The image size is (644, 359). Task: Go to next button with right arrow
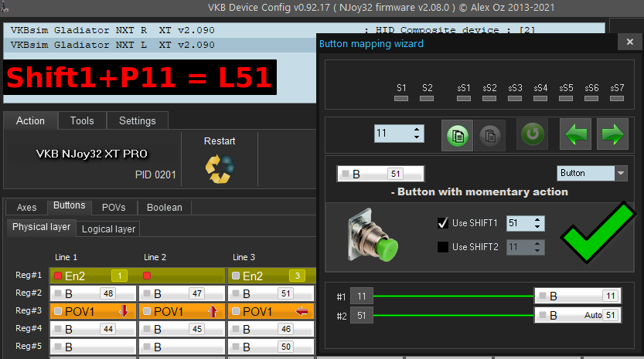(x=612, y=134)
